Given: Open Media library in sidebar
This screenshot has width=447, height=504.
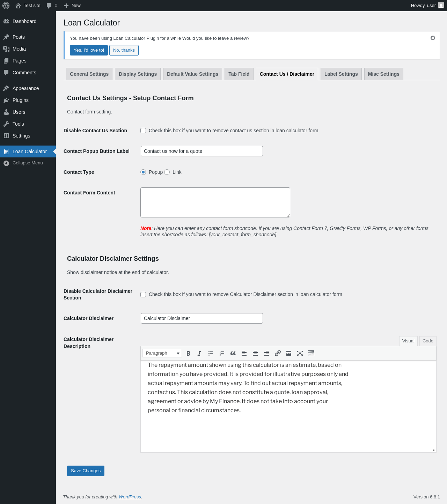Looking at the screenshot, I should coord(28,49).
